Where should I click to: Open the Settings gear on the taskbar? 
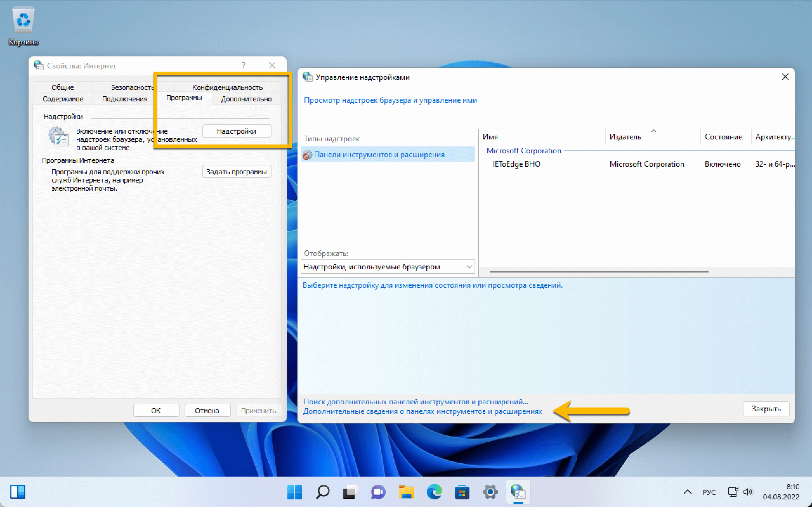pos(490,492)
